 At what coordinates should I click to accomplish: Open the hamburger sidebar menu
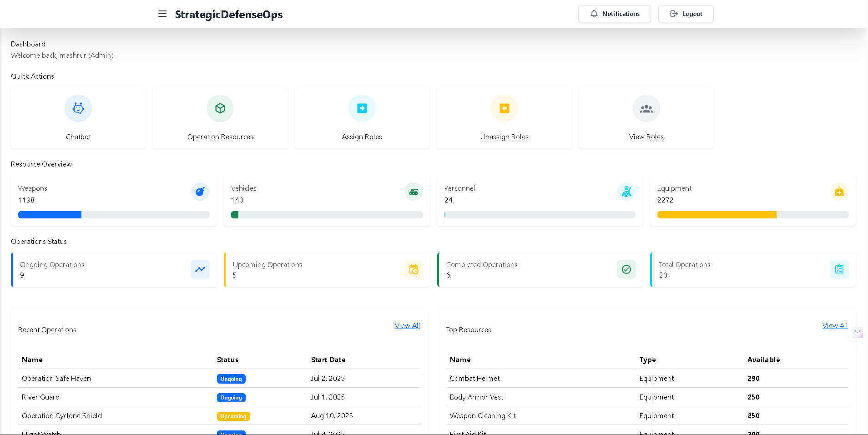click(162, 14)
